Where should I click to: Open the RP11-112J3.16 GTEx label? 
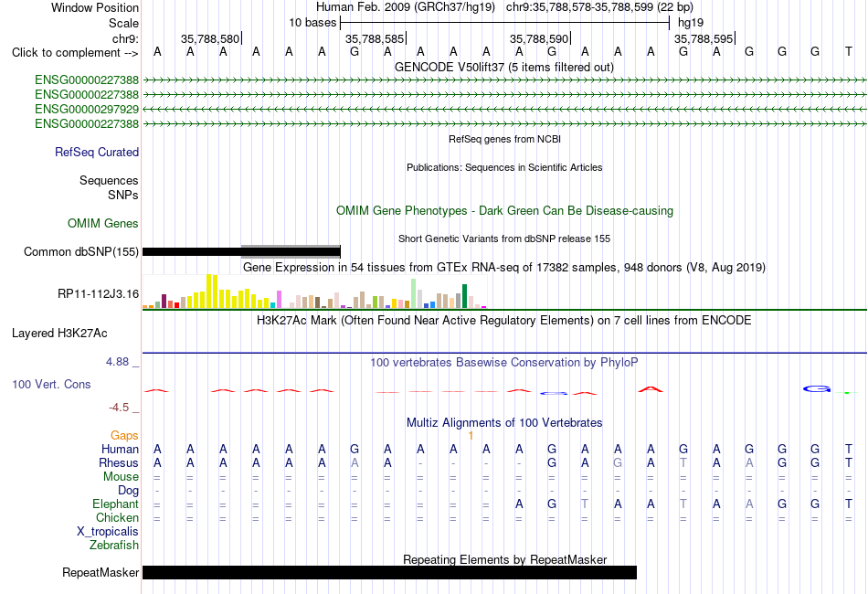tap(98, 294)
